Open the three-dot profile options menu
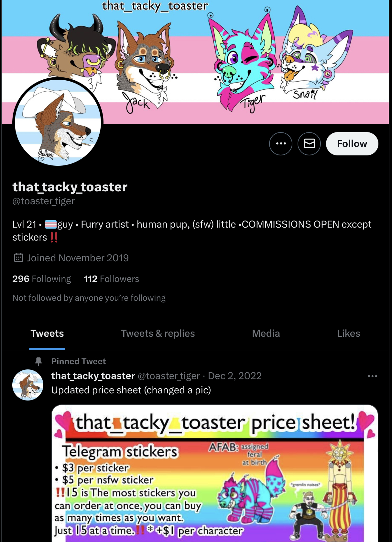The height and width of the screenshot is (542, 392). pos(281,144)
